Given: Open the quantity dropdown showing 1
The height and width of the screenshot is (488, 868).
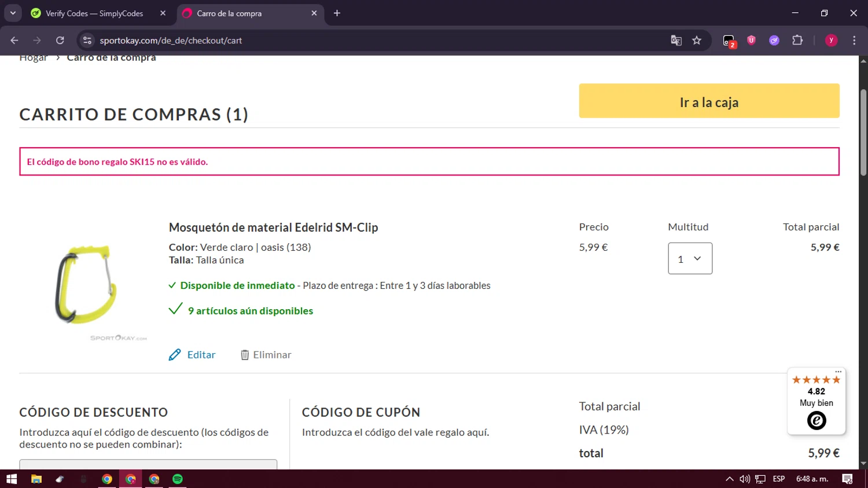Looking at the screenshot, I should 690,258.
